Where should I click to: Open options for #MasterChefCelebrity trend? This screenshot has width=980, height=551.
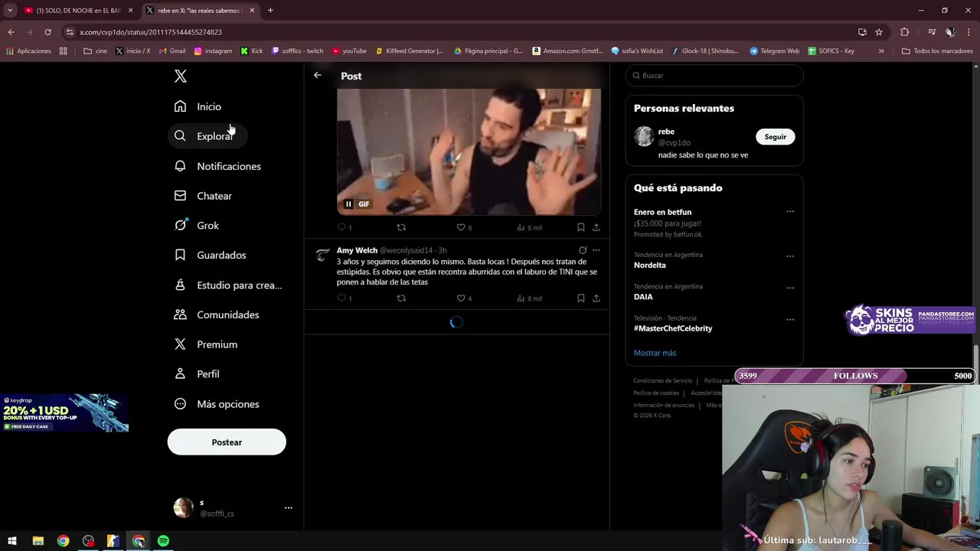[x=790, y=320]
